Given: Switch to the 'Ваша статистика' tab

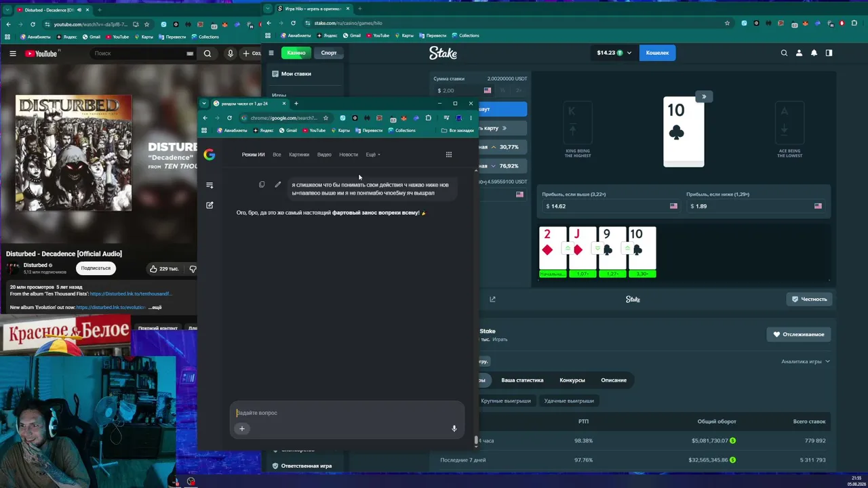Looking at the screenshot, I should coord(522,380).
